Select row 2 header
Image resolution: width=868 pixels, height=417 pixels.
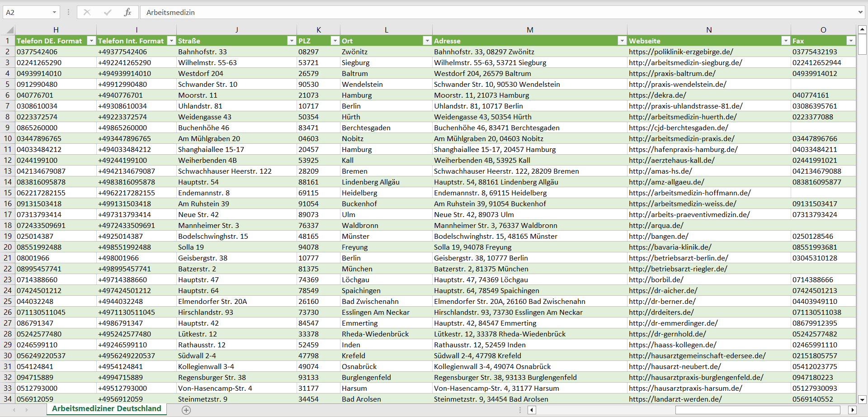click(8, 52)
